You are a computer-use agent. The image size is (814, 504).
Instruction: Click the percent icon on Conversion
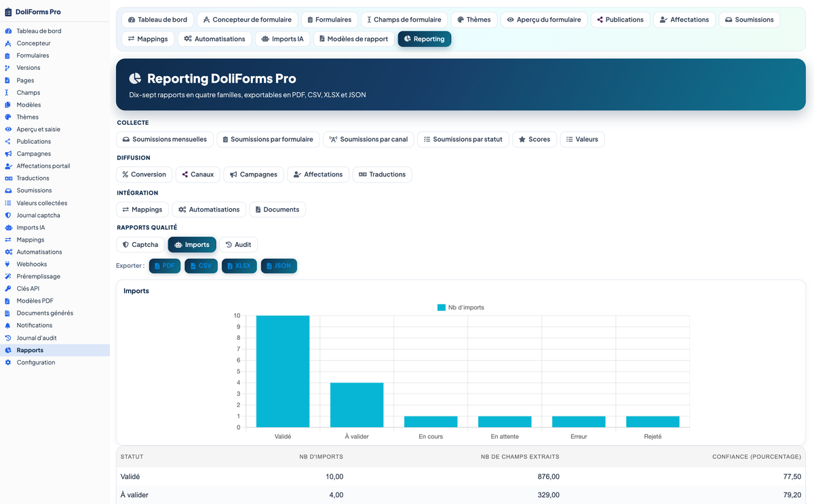coord(125,174)
